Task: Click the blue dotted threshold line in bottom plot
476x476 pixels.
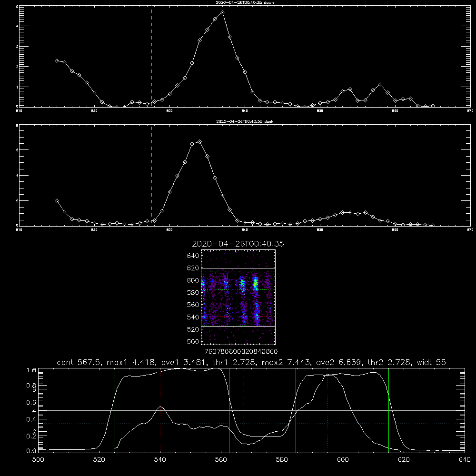Action: tap(251, 424)
